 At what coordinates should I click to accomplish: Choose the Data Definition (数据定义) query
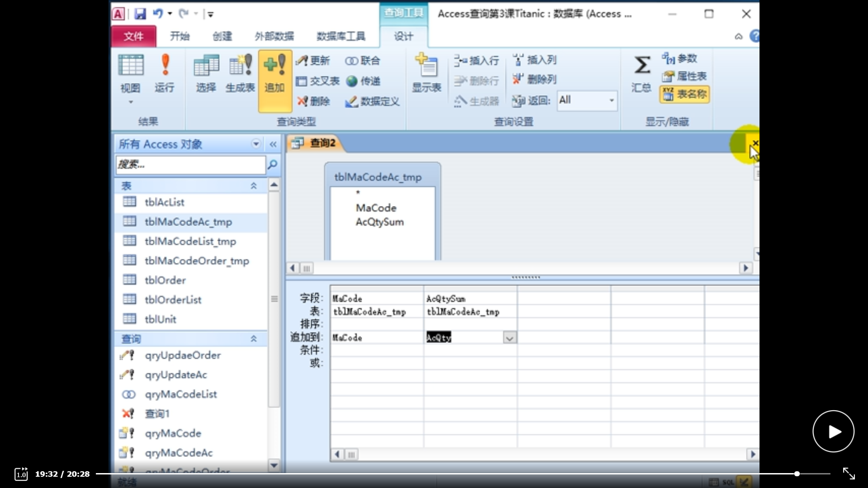pos(372,101)
